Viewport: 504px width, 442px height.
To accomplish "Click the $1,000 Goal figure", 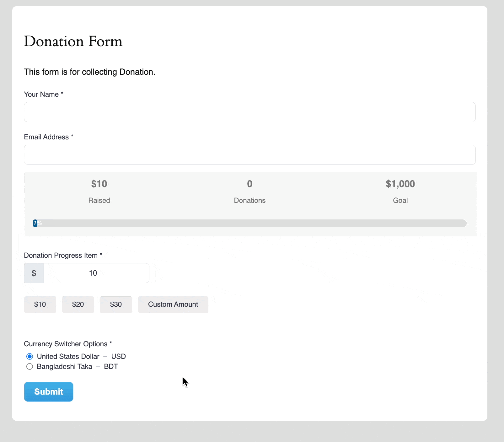I will coord(400,184).
